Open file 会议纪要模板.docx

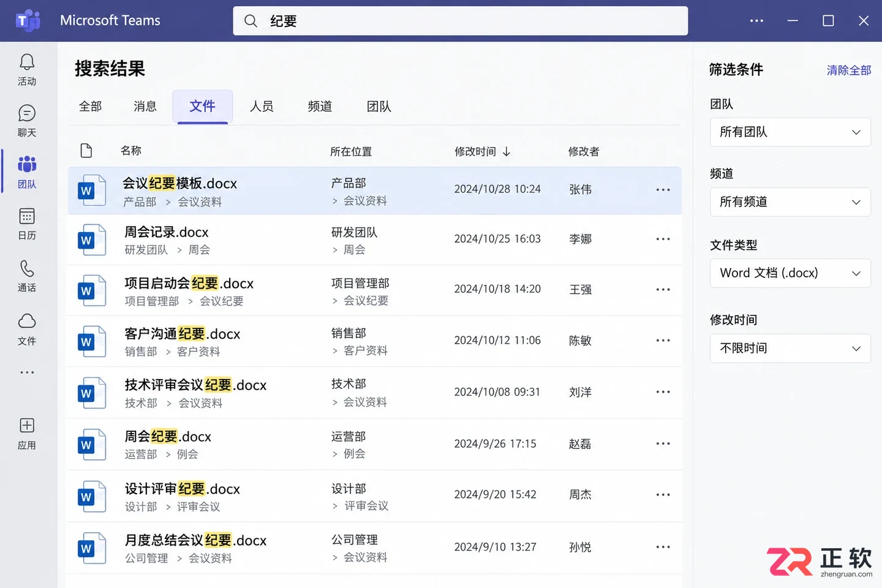point(179,183)
